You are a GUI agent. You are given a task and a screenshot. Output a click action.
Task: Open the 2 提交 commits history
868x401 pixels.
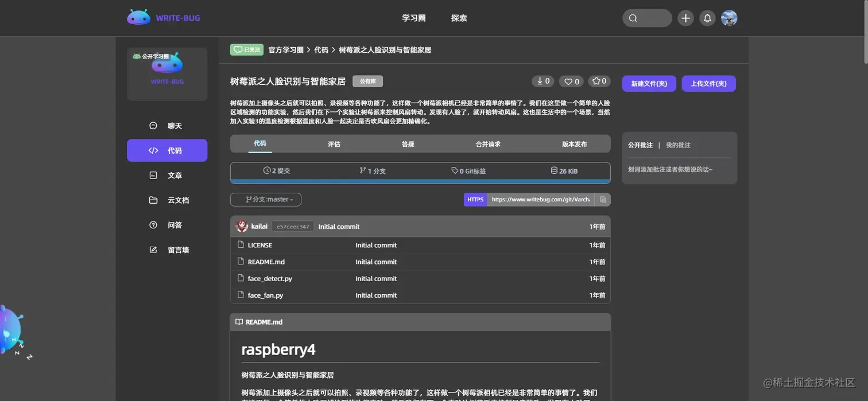pos(277,171)
